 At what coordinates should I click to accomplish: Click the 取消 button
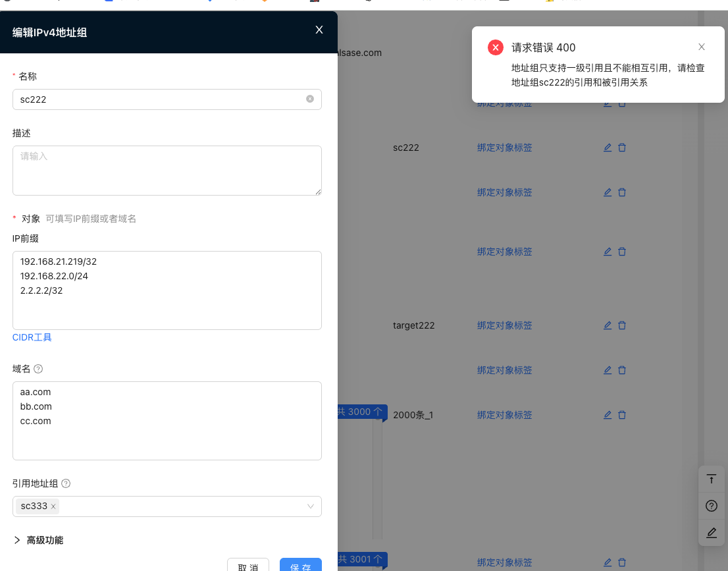coord(248,565)
